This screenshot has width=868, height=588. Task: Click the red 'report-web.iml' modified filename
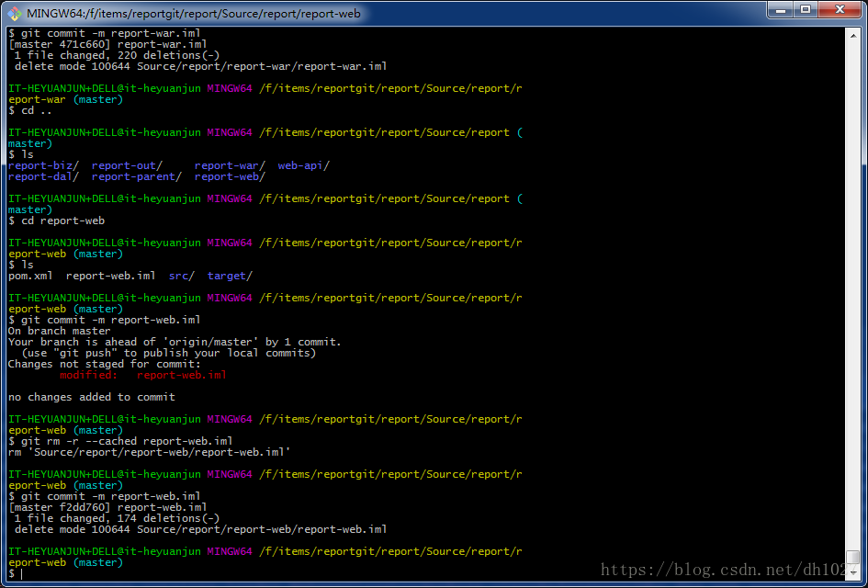point(182,375)
